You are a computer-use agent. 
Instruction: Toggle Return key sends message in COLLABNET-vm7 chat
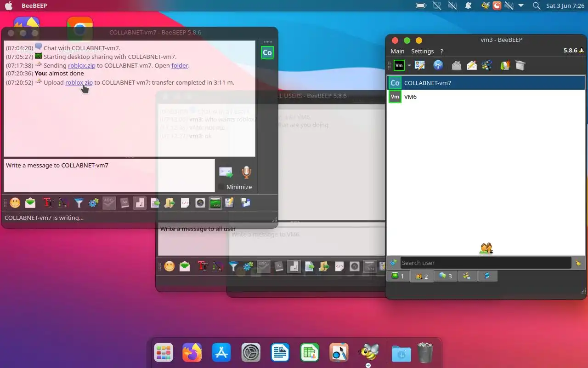(x=140, y=202)
